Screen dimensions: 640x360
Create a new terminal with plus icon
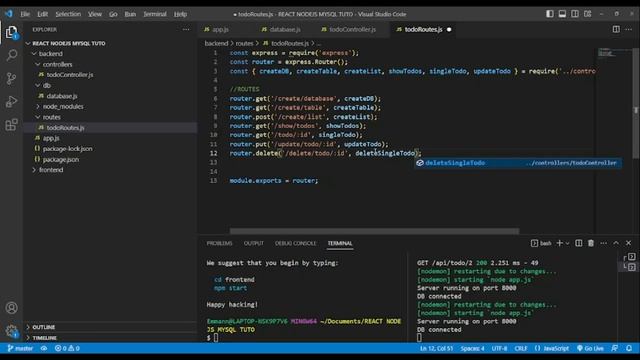560,243
